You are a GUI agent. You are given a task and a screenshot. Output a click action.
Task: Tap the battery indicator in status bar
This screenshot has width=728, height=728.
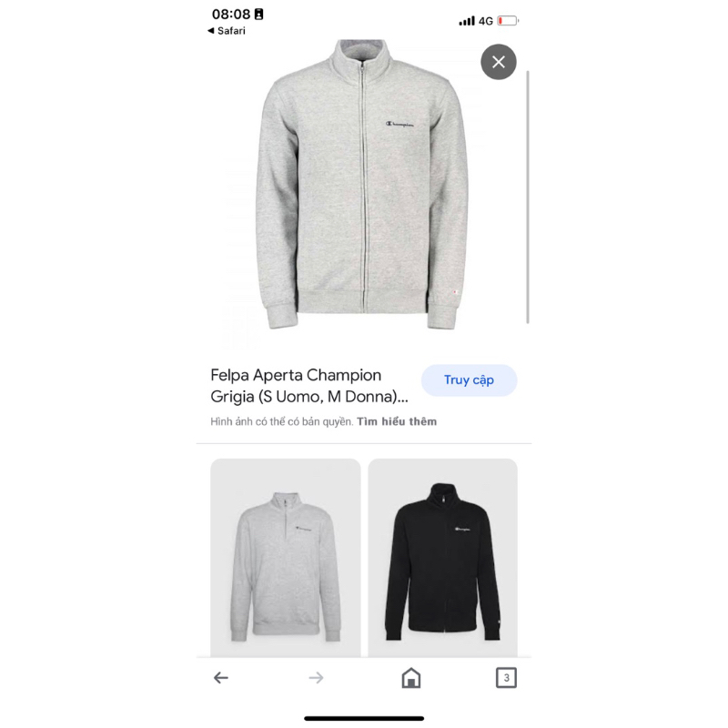tap(508, 21)
